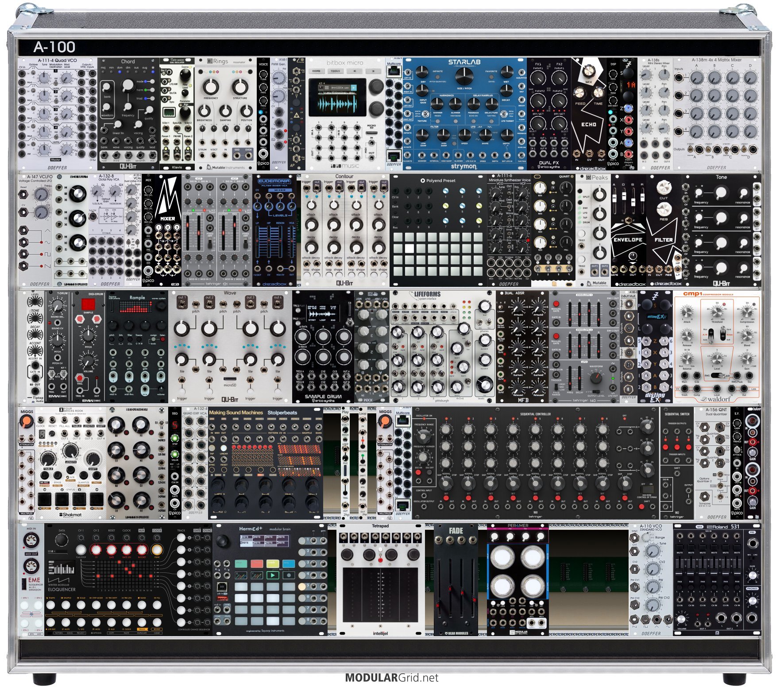Select the EZA Mixer module
Image resolution: width=784 pixels, height=687 pixels.
click(168, 230)
